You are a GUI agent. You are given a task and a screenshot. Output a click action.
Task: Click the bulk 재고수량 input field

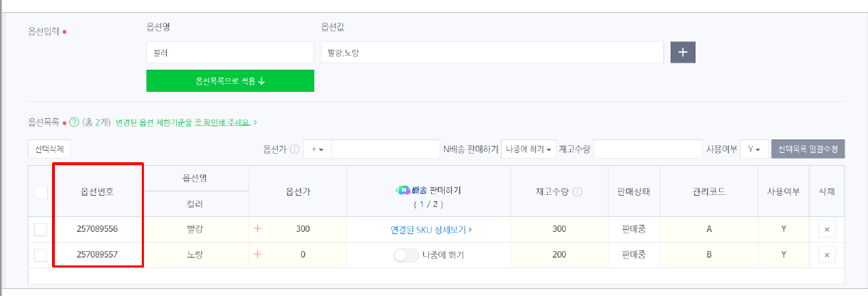(647, 149)
